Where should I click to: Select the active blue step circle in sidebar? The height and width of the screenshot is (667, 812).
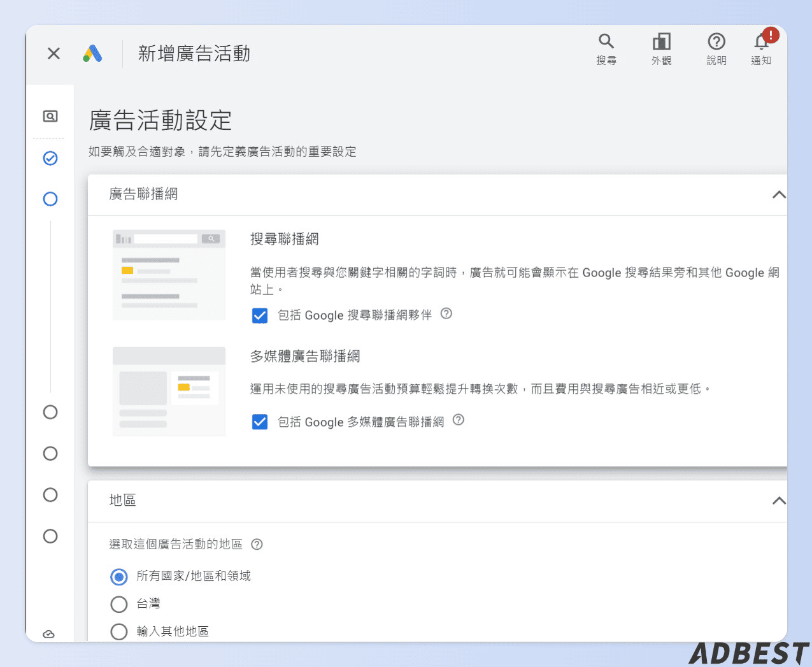[x=50, y=199]
